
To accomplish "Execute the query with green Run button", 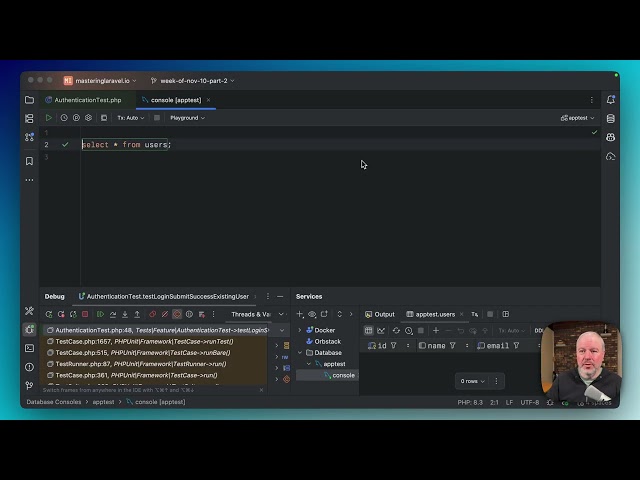I will 49,118.
